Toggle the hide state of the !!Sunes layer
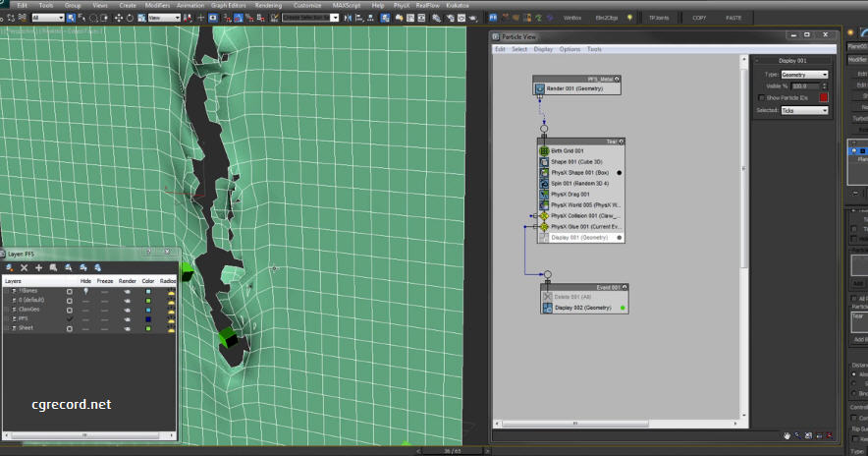 point(86,291)
